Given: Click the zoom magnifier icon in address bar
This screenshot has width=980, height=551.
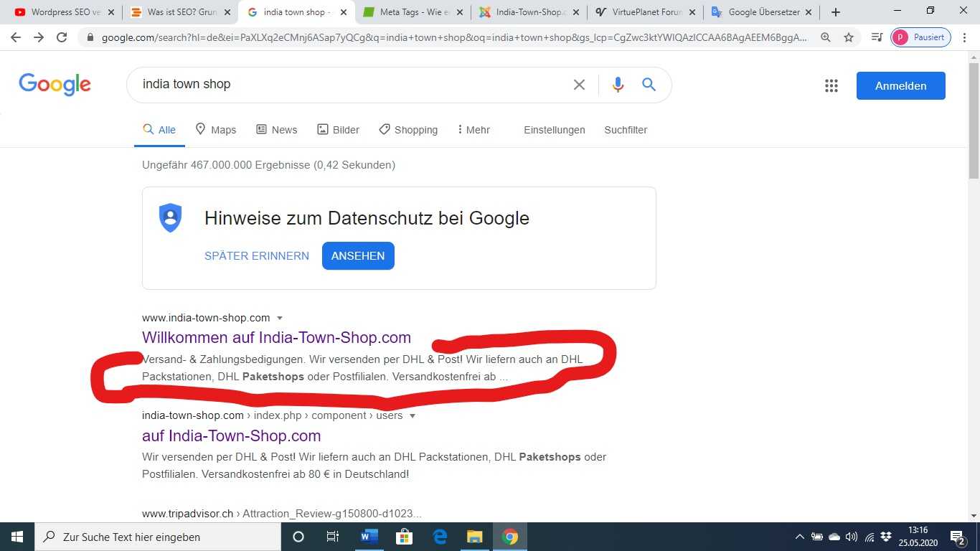Looking at the screenshot, I should pos(826,37).
